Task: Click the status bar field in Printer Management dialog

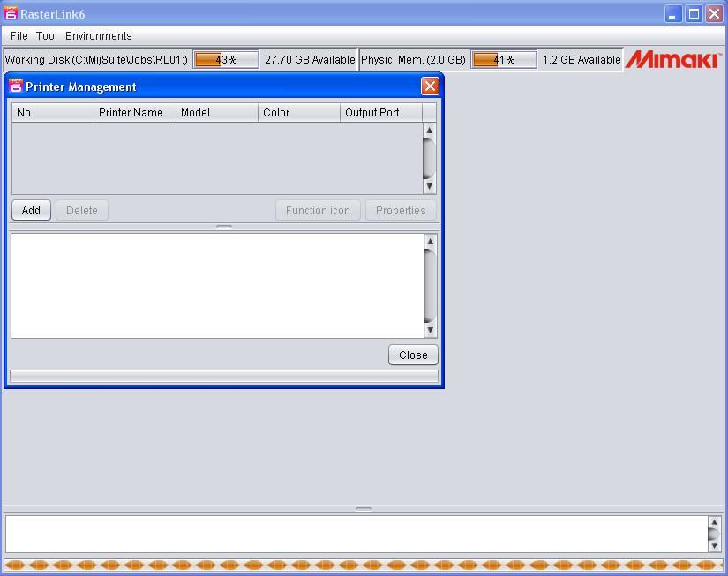Action: click(224, 376)
